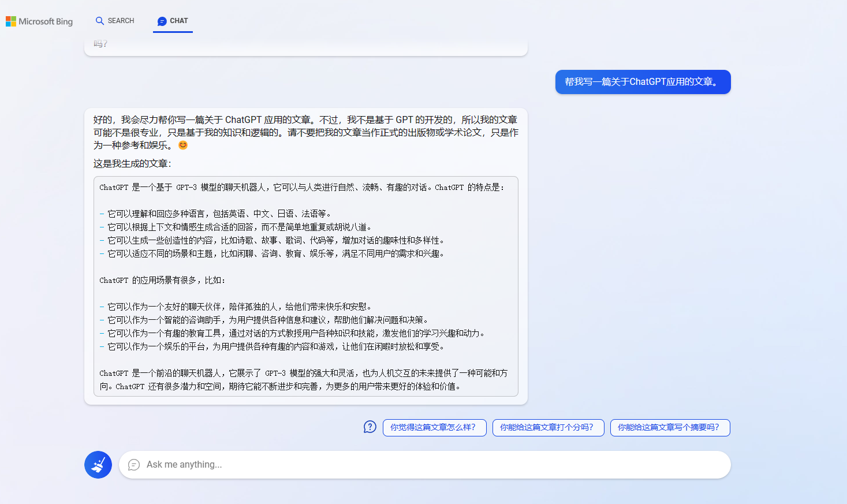Click the bullet 它可以作为一个智能的咨询助手

[264, 320]
